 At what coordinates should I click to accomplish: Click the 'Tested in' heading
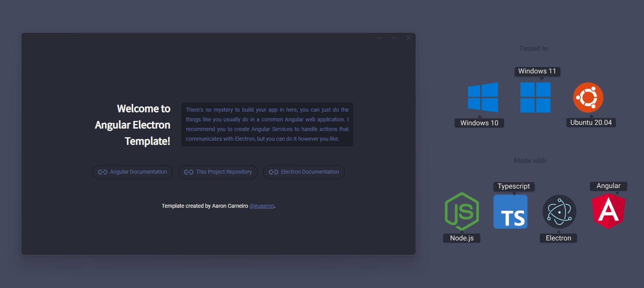click(x=534, y=48)
